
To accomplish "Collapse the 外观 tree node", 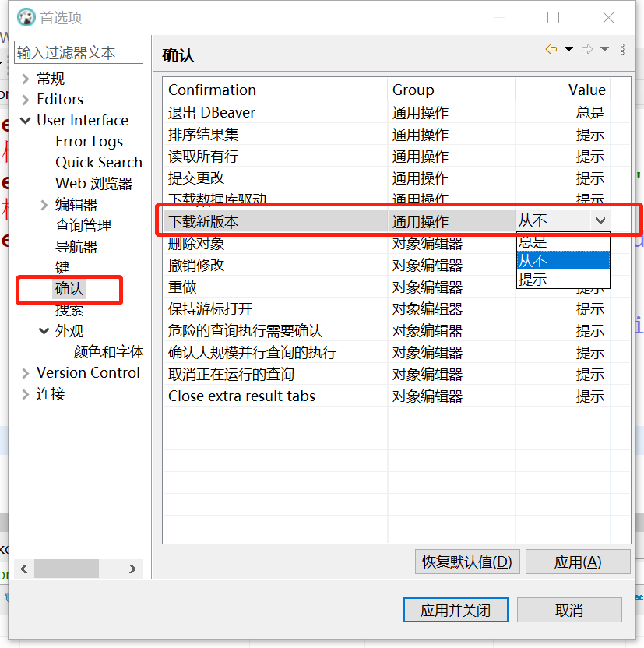I will 44,330.
